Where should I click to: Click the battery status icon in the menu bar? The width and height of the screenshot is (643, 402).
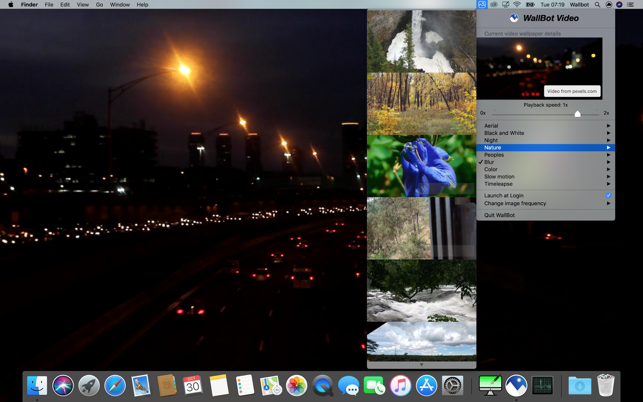click(530, 5)
